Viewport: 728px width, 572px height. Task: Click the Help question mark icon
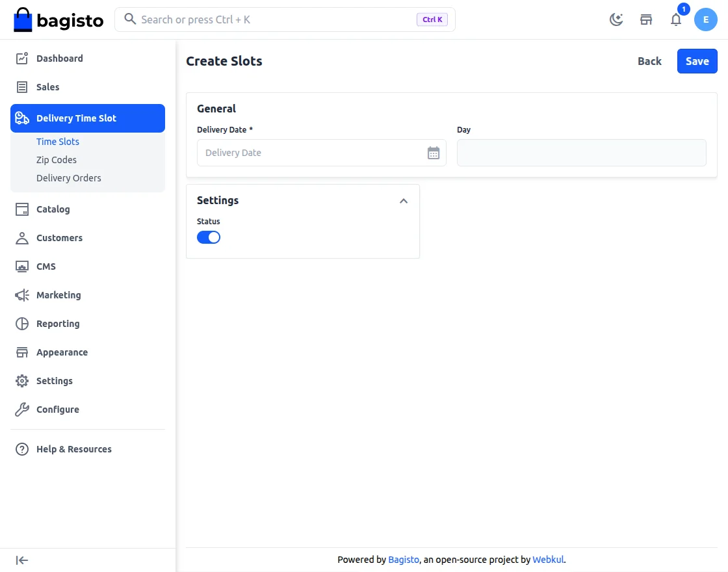coord(22,449)
